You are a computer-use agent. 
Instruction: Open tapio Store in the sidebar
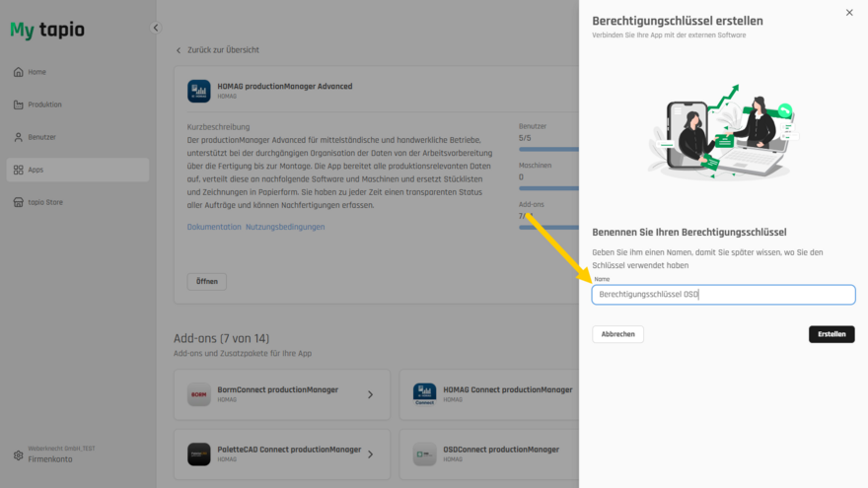point(78,202)
